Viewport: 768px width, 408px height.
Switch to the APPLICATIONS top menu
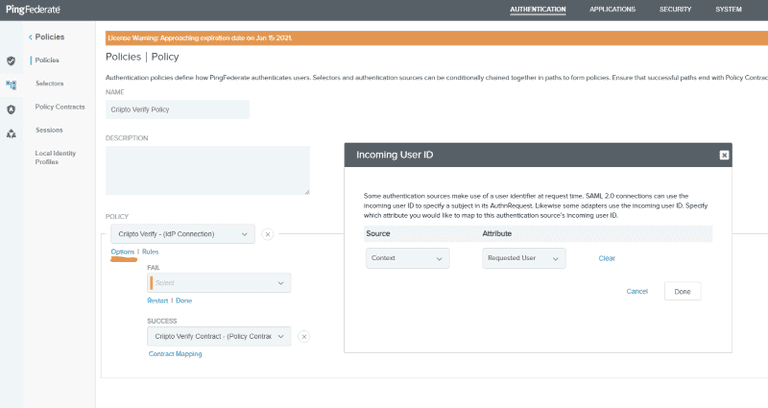pyautogui.click(x=612, y=9)
